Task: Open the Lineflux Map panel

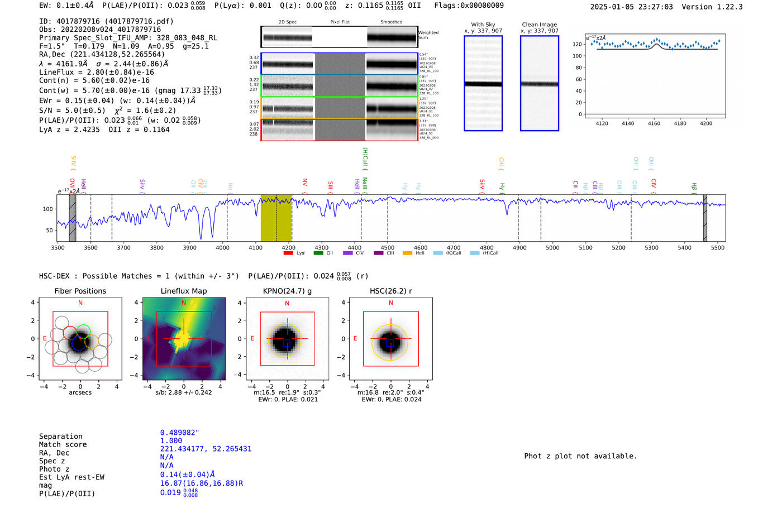Action: [184, 339]
